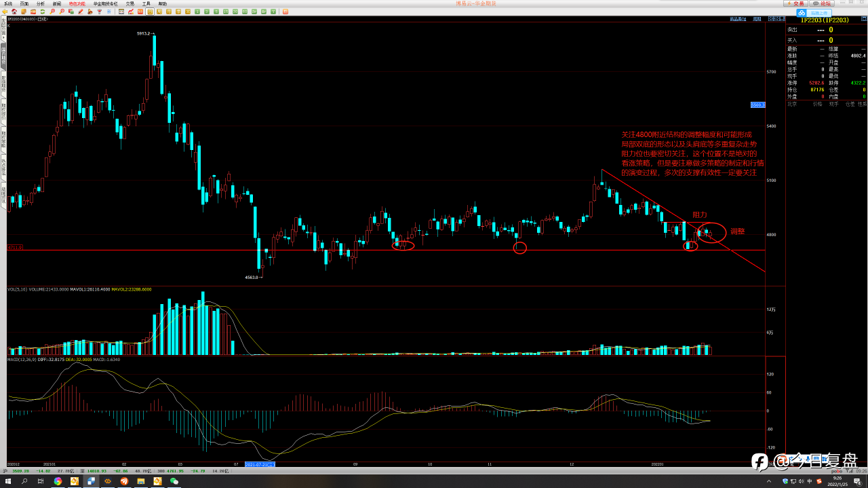This screenshot has width=868, height=488.
Task: Click the zoom out magnifier icon
Action: [x=62, y=12]
